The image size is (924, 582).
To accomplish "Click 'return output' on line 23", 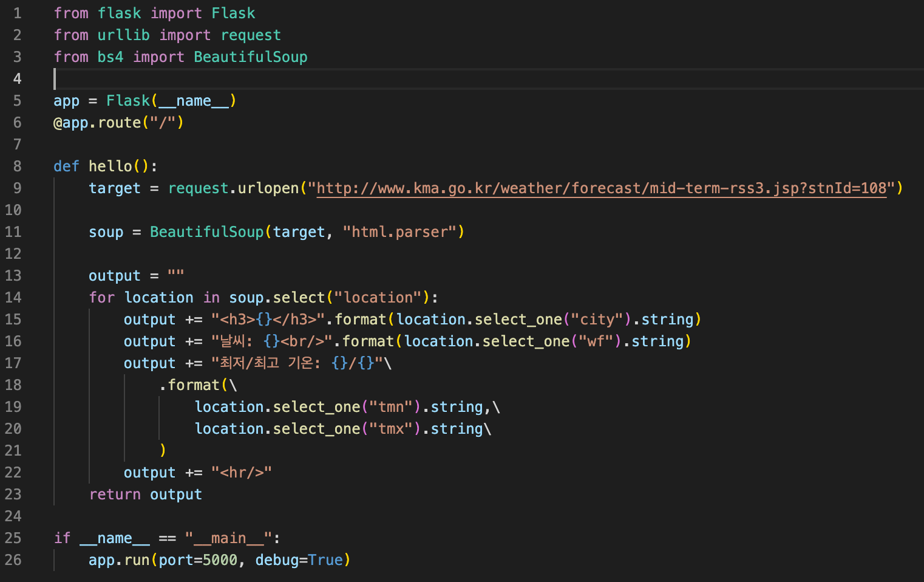I will click(x=145, y=495).
